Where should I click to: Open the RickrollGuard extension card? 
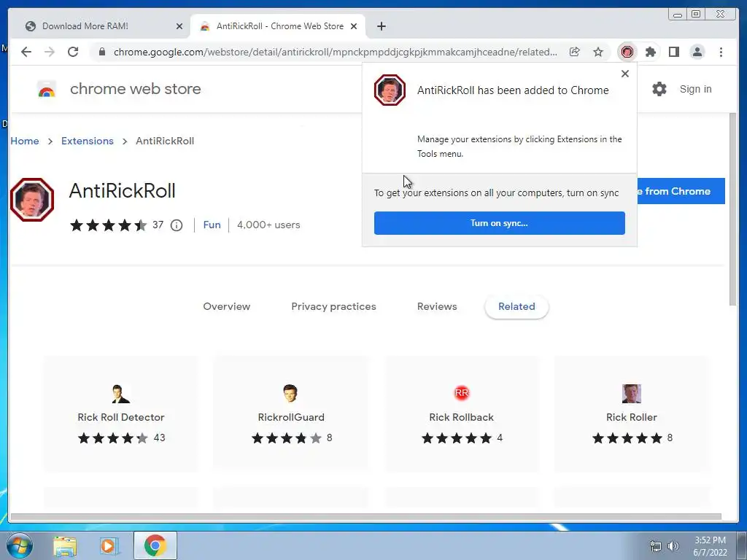pyautogui.click(x=290, y=414)
